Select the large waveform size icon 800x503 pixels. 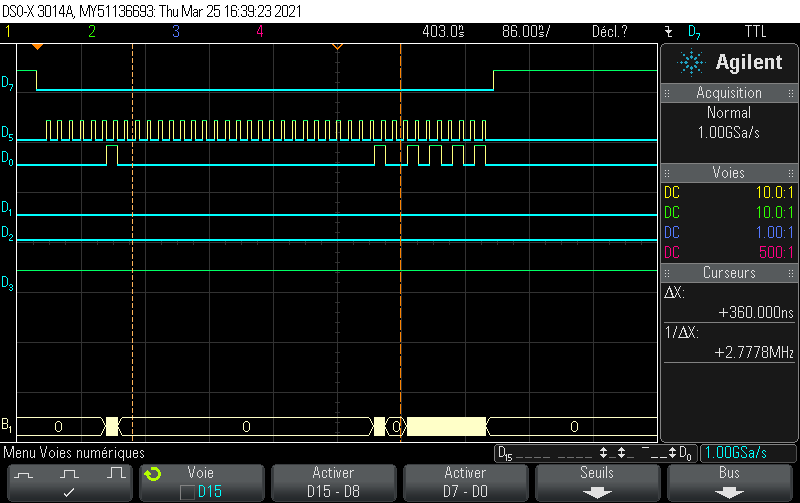tap(116, 473)
